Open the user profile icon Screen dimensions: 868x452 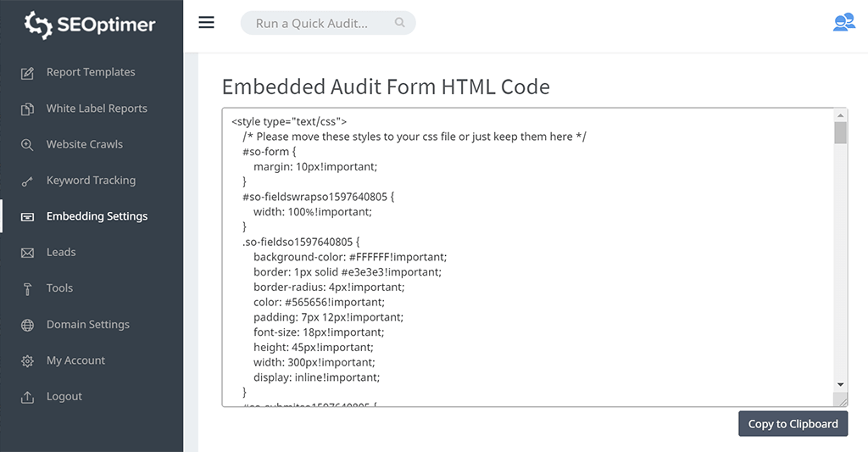[843, 23]
